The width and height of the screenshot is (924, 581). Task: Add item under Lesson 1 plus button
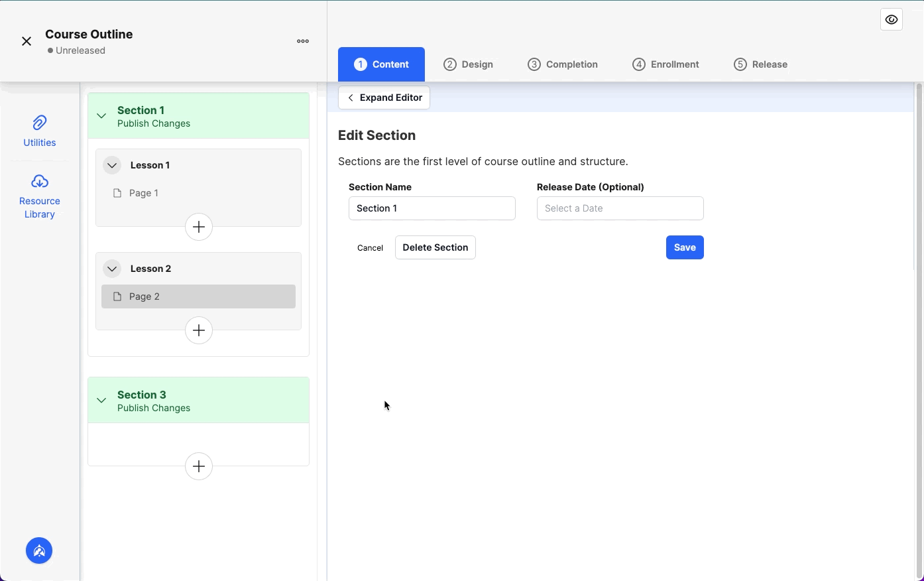[199, 227]
